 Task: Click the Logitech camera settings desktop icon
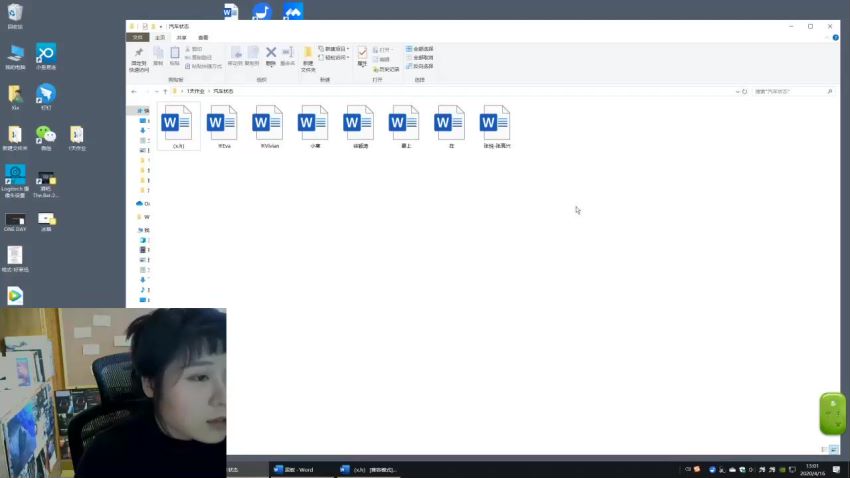pyautogui.click(x=15, y=181)
